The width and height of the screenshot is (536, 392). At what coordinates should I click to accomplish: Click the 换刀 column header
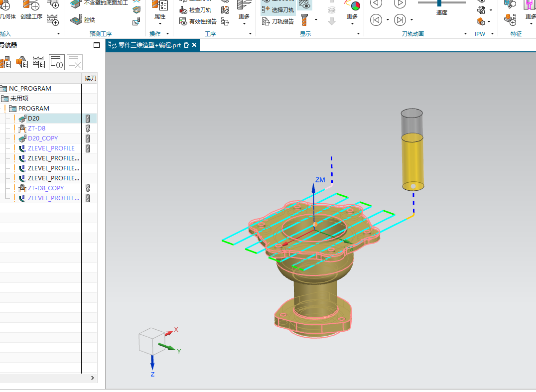coord(90,79)
